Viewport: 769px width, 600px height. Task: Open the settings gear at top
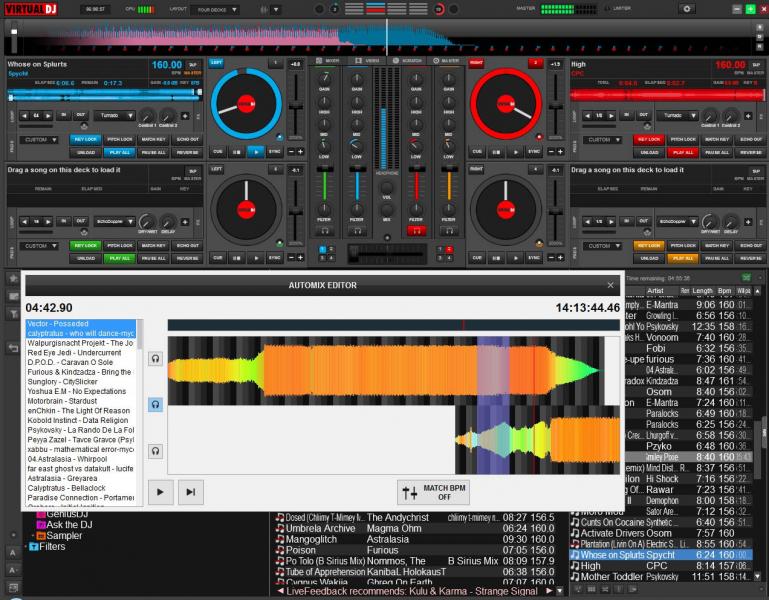click(x=687, y=9)
